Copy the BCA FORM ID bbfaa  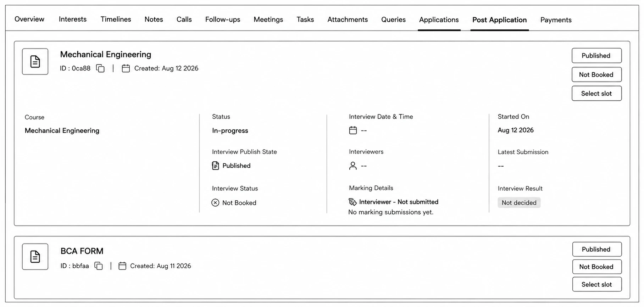99,266
